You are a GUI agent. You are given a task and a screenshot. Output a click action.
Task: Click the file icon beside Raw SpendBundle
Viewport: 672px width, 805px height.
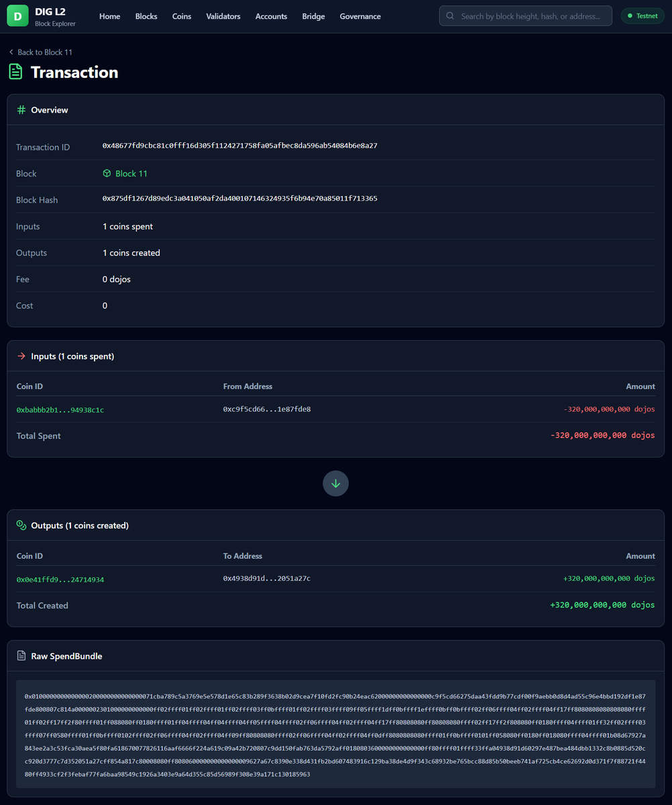(21, 656)
